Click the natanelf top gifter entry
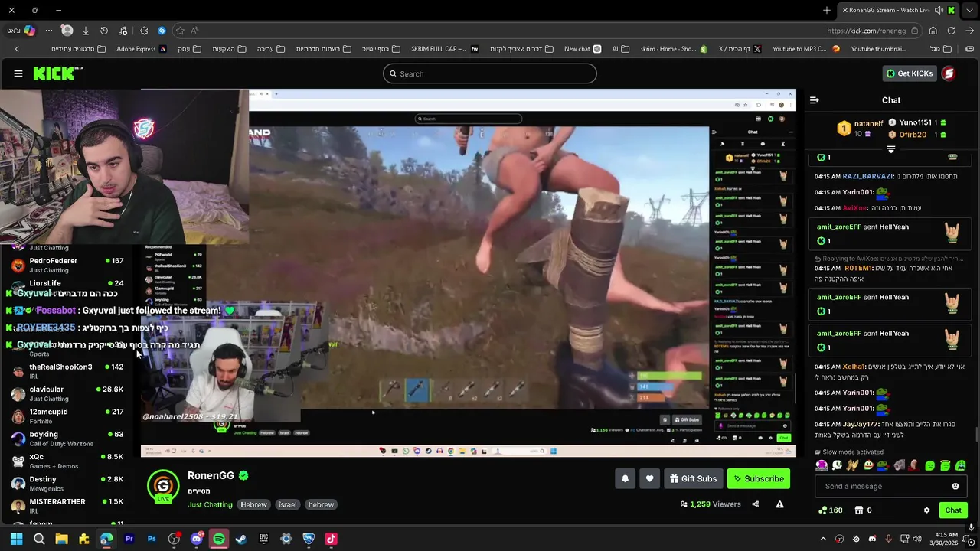Screen dimensions: 980x551 coord(861,128)
